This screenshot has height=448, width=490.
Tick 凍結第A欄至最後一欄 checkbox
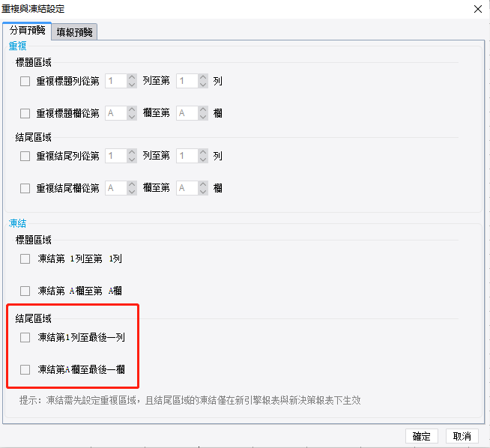click(25, 369)
